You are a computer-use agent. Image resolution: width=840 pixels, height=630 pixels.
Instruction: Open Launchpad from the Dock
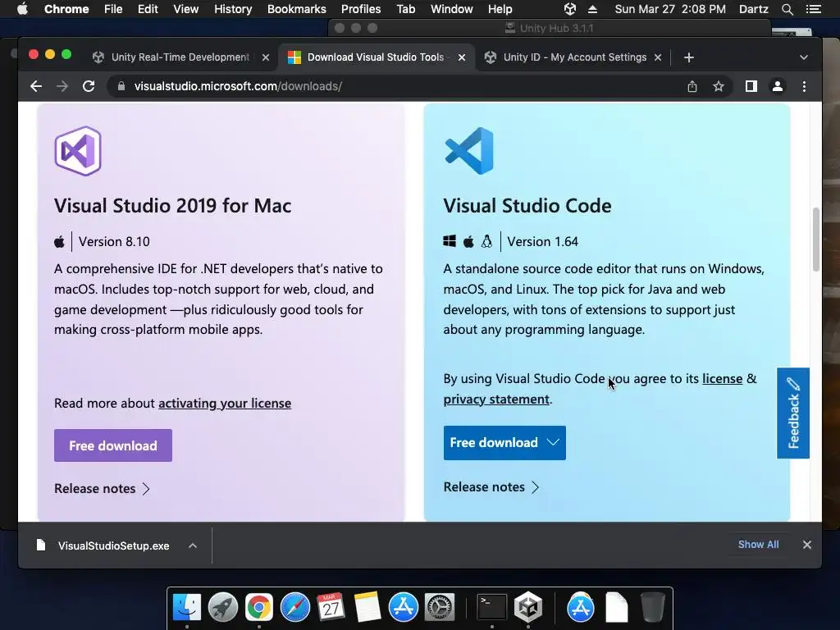[223, 608]
